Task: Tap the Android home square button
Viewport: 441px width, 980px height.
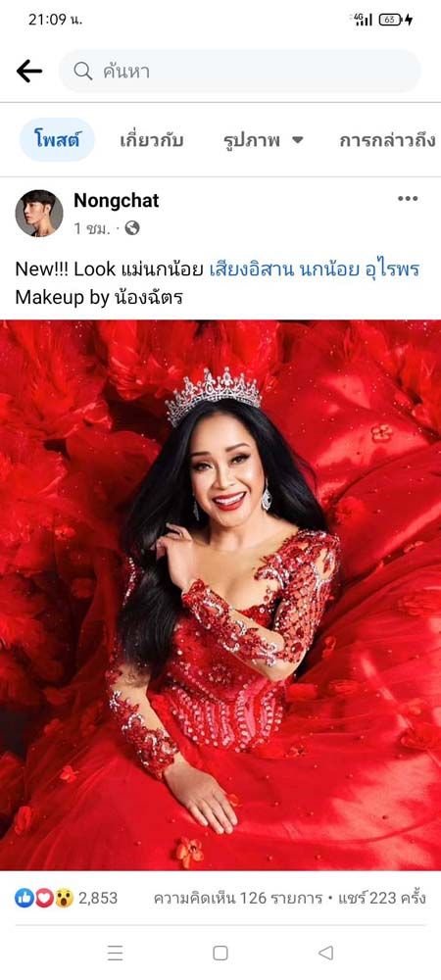Action: pos(220,953)
